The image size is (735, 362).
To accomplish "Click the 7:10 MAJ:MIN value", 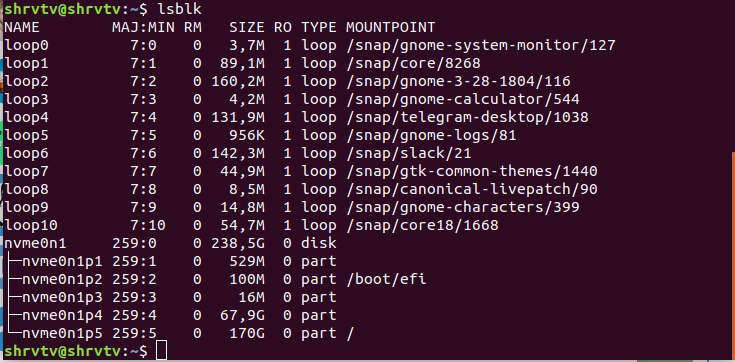I will pos(148,225).
